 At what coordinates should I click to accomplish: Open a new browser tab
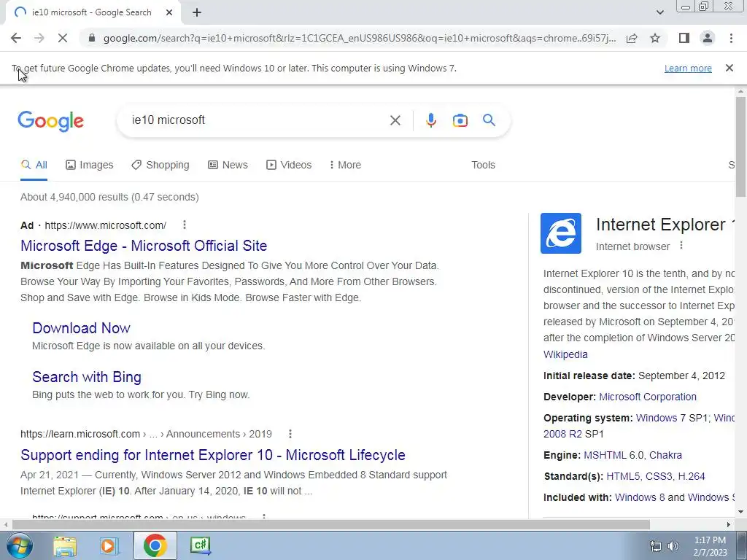pos(197,12)
